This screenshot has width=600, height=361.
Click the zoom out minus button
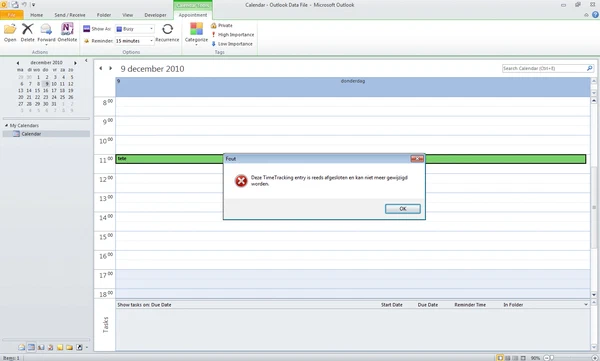click(546, 358)
